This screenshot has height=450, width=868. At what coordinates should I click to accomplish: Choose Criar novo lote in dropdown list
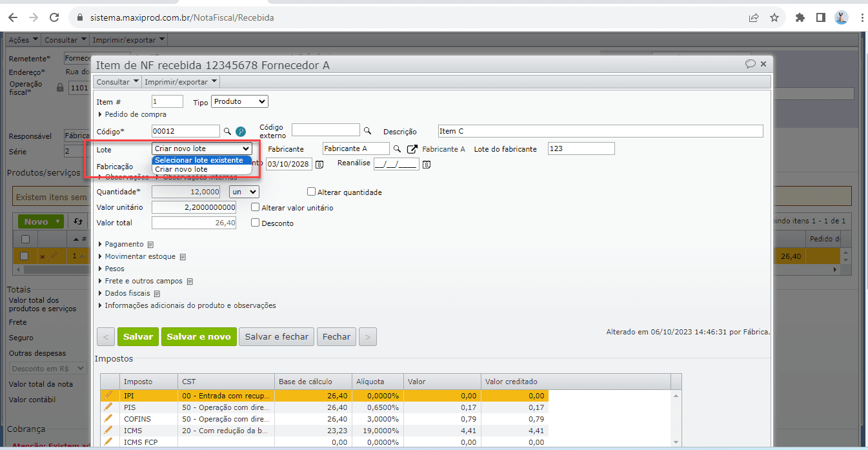click(x=201, y=169)
